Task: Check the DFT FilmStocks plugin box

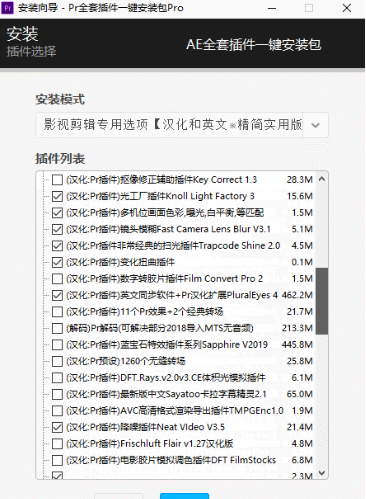Action: point(57,460)
